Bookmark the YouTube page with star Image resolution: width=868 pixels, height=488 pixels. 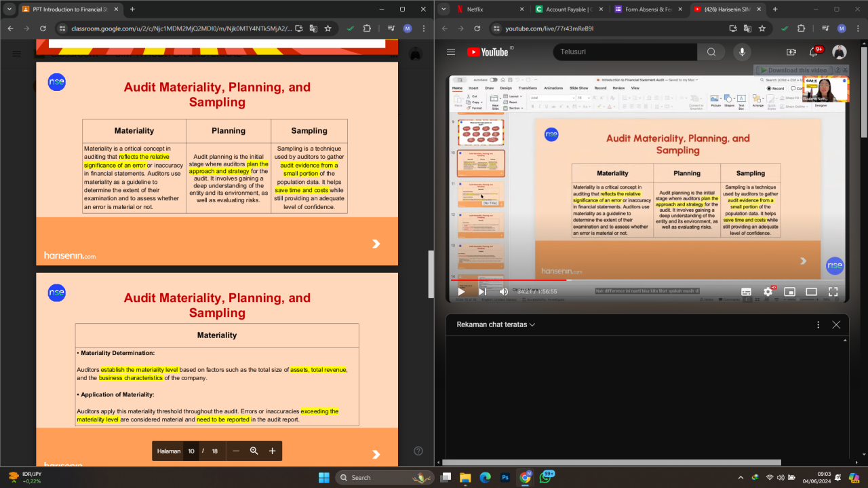click(x=762, y=29)
